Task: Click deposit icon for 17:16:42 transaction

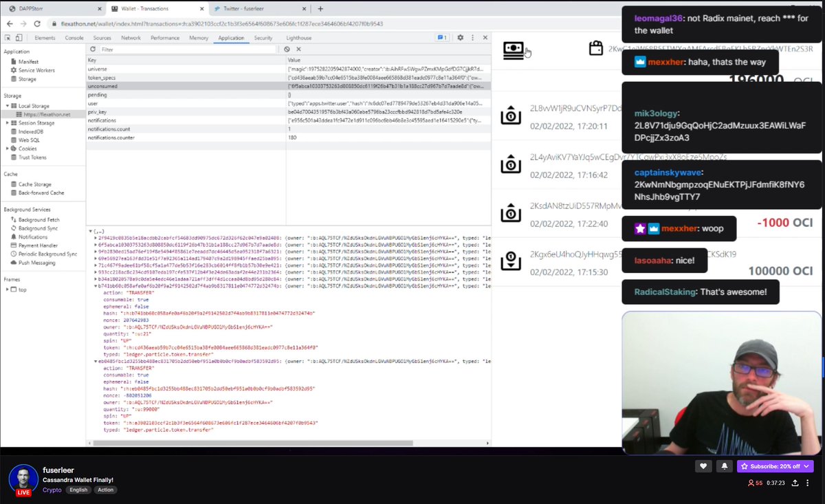Action: (509, 165)
